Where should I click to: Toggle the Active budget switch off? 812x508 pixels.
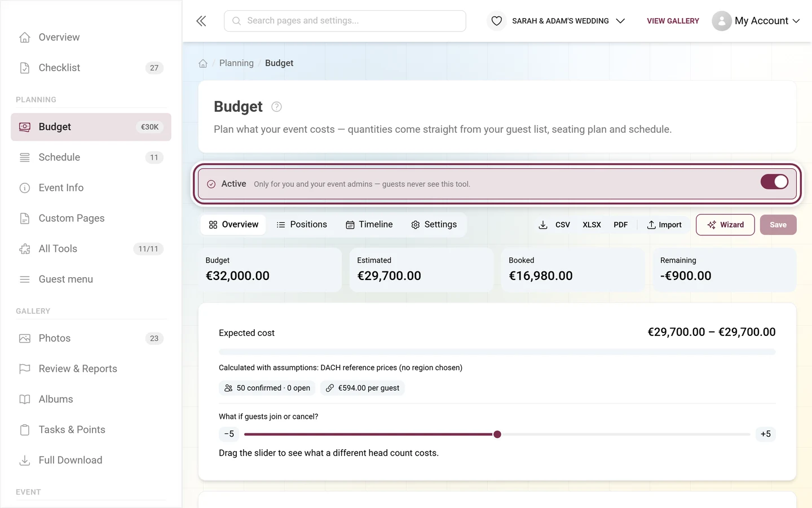point(774,182)
